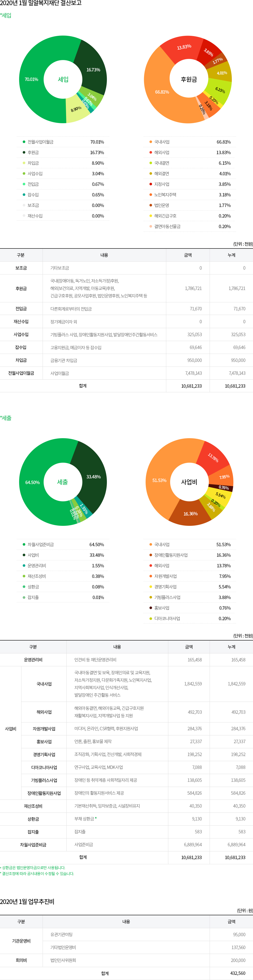Image resolution: width=253 pixels, height=980 pixels.
Task: Select the 장애인활동지원사업 row label in the 세출 table
Action: pyautogui.click(x=44, y=793)
